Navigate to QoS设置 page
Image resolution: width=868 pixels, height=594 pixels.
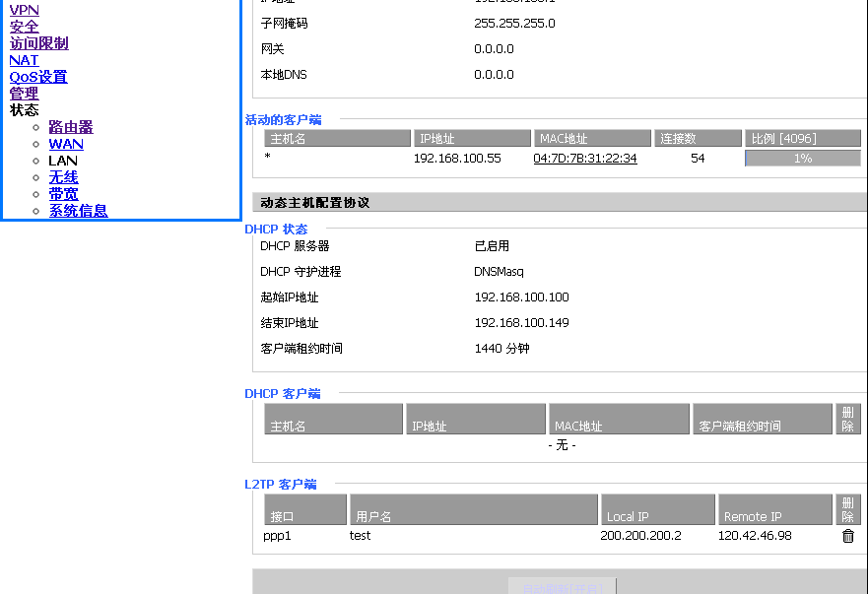pyautogui.click(x=38, y=77)
